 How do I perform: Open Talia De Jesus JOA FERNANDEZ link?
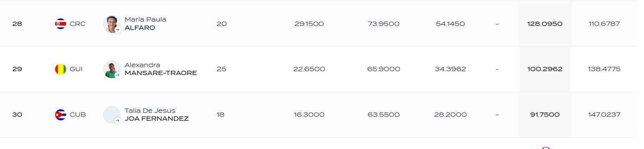157,115
